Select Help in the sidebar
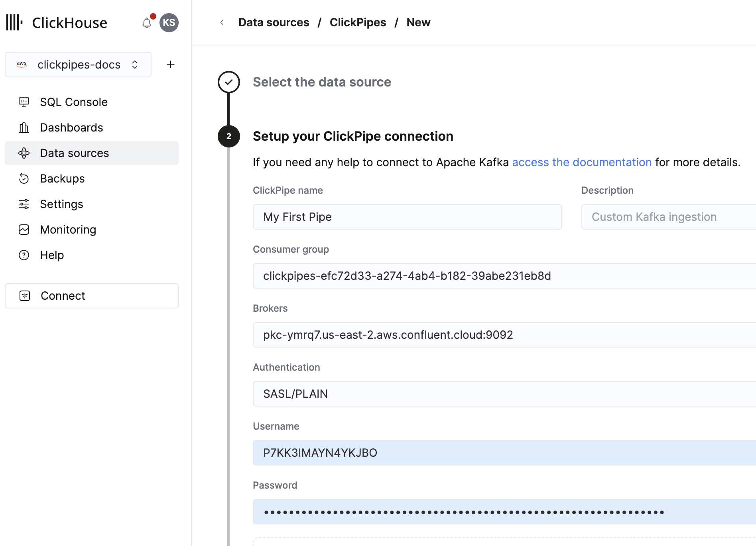Viewport: 756px width, 546px height. 52,255
